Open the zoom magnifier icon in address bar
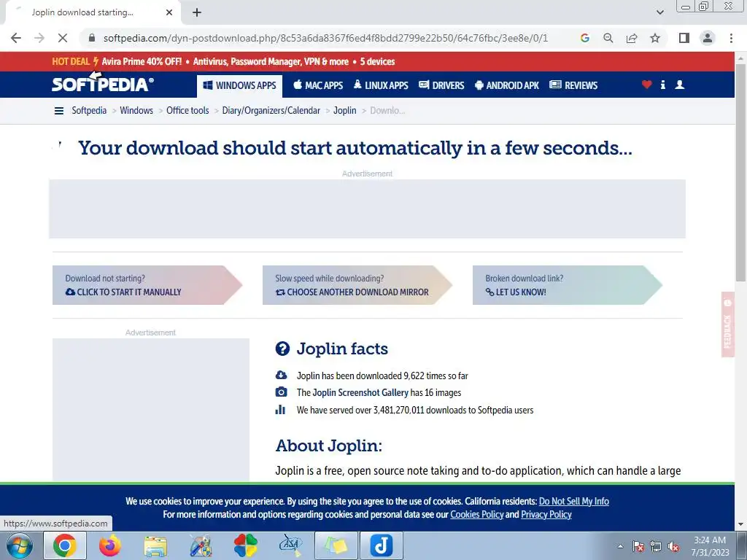Viewport: 747px width, 560px height. pos(608,38)
